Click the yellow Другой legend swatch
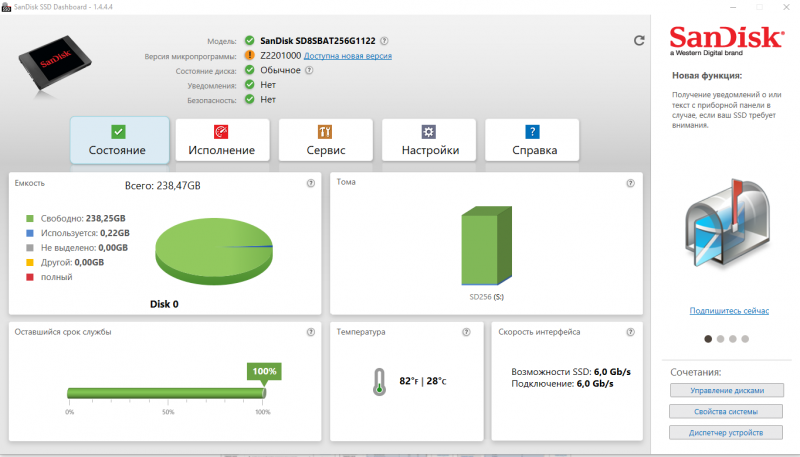 click(x=30, y=262)
